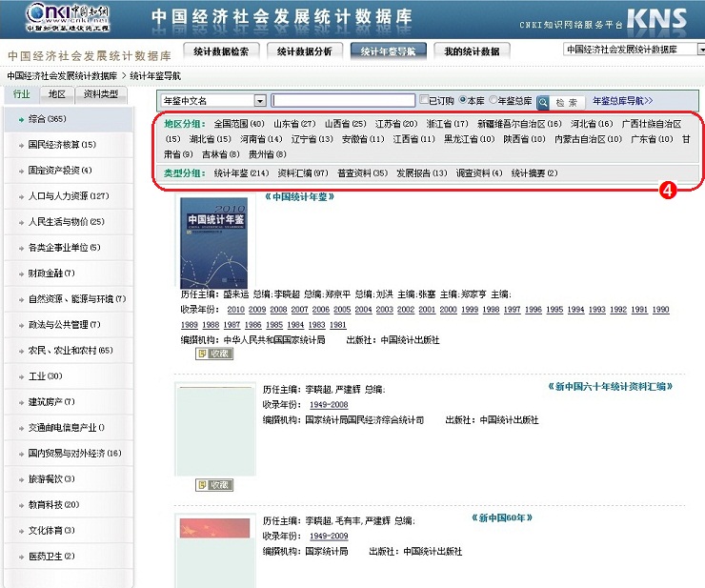Click the CNKI logo in the header

pyautogui.click(x=54, y=16)
